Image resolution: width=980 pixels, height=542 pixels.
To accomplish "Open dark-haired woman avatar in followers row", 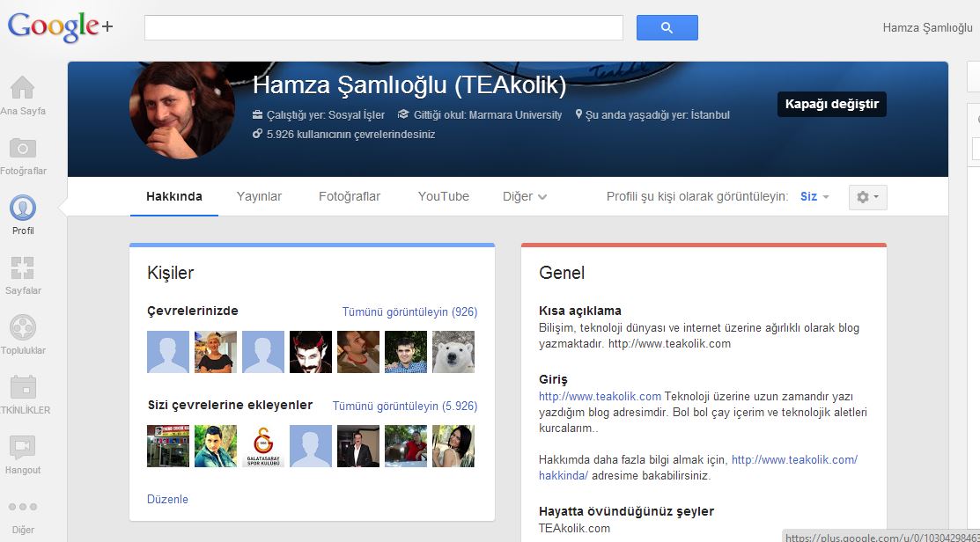I will (x=453, y=446).
